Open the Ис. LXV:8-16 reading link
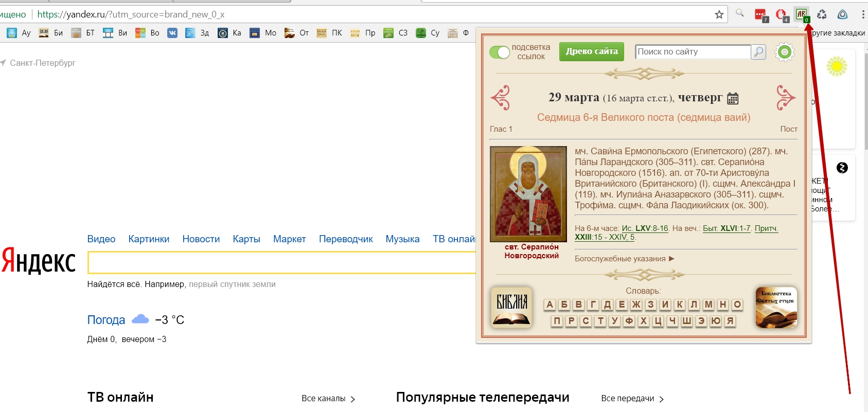This screenshot has height=412, width=868. (x=645, y=228)
